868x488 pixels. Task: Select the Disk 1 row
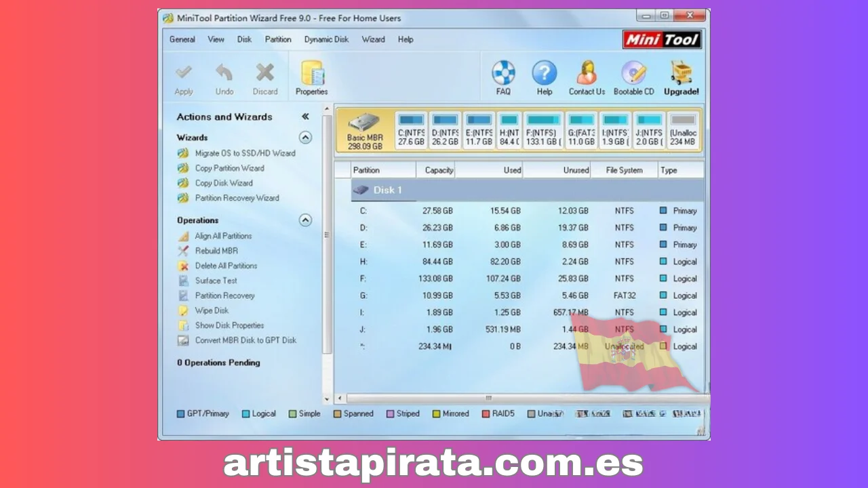[528, 190]
